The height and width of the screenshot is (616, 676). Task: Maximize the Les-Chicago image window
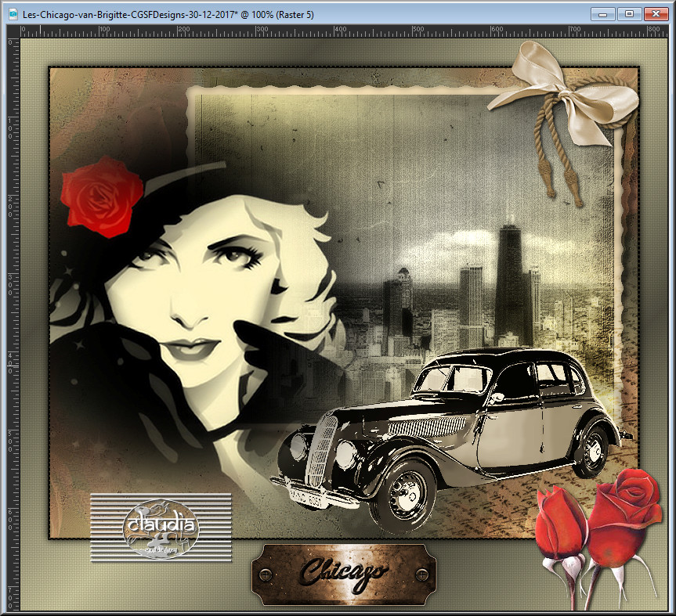[x=630, y=14]
